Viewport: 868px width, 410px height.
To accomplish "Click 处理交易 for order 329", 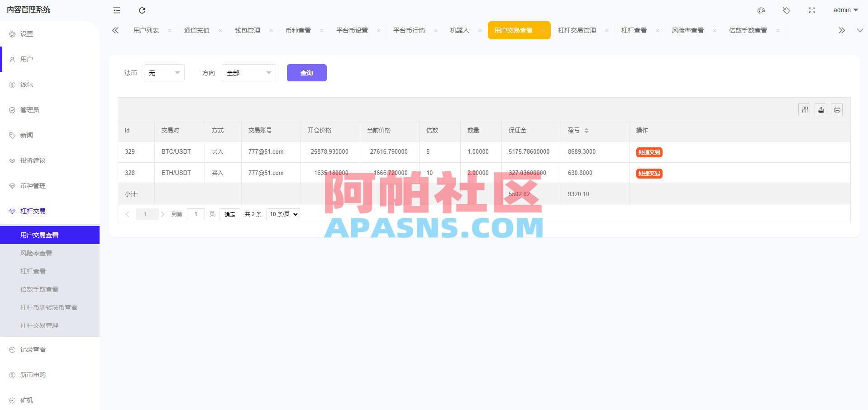I will 649,152.
